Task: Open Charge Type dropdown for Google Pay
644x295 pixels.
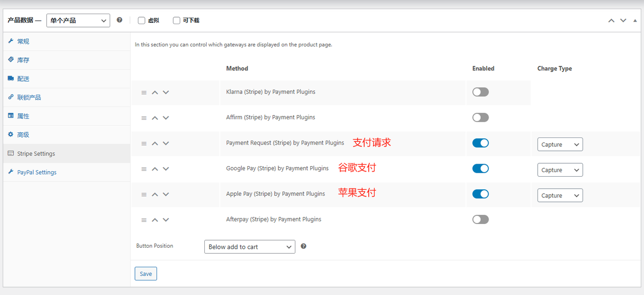Action: point(560,170)
